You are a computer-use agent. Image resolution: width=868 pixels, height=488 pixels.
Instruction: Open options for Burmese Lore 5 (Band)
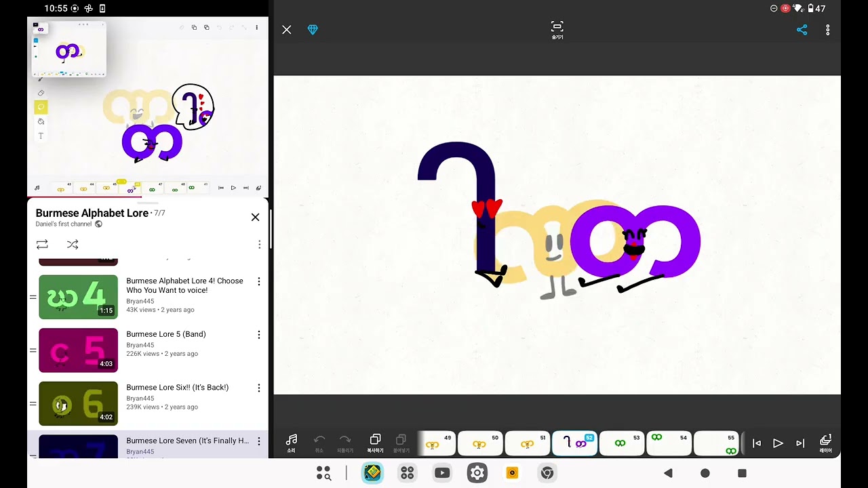(x=258, y=335)
